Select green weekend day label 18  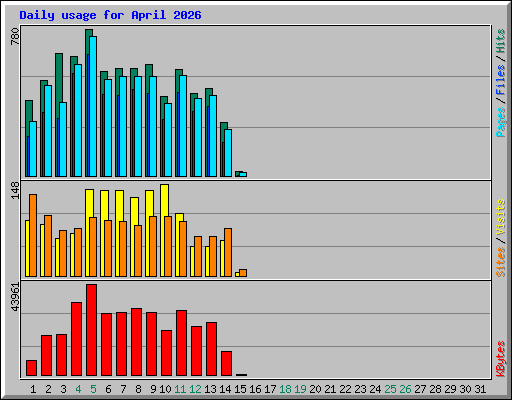coord(285,389)
